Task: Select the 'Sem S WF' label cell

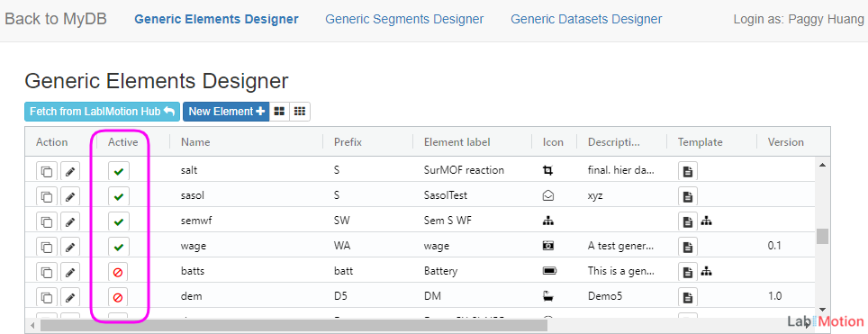Action: (448, 221)
